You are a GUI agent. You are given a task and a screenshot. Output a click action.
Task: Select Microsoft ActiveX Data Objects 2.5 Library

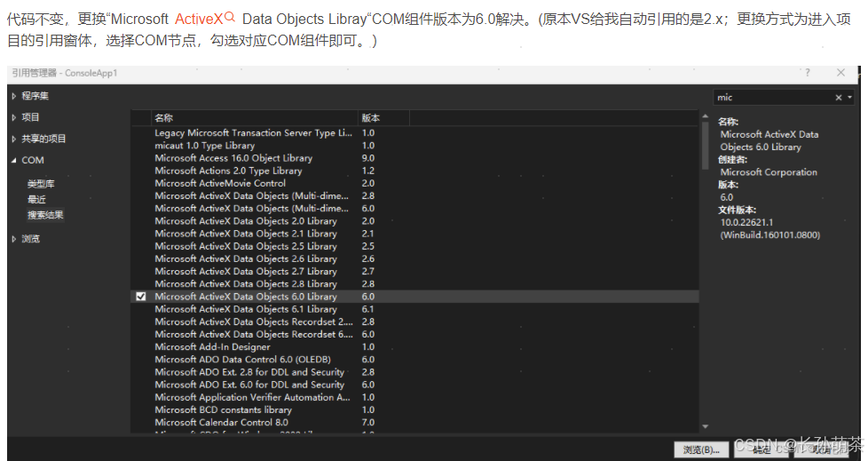(414, 246)
